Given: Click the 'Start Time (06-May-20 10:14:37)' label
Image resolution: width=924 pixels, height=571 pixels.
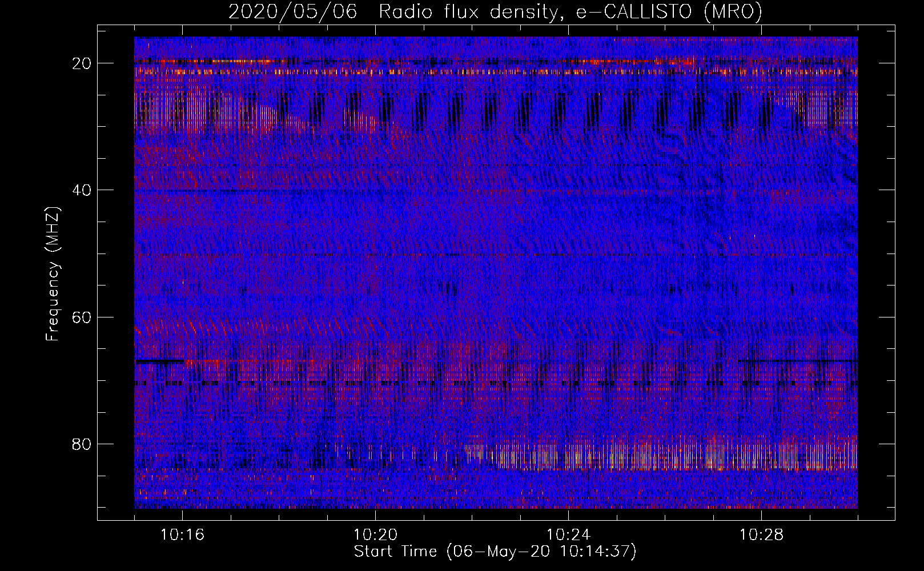Looking at the screenshot, I should pos(495,551).
